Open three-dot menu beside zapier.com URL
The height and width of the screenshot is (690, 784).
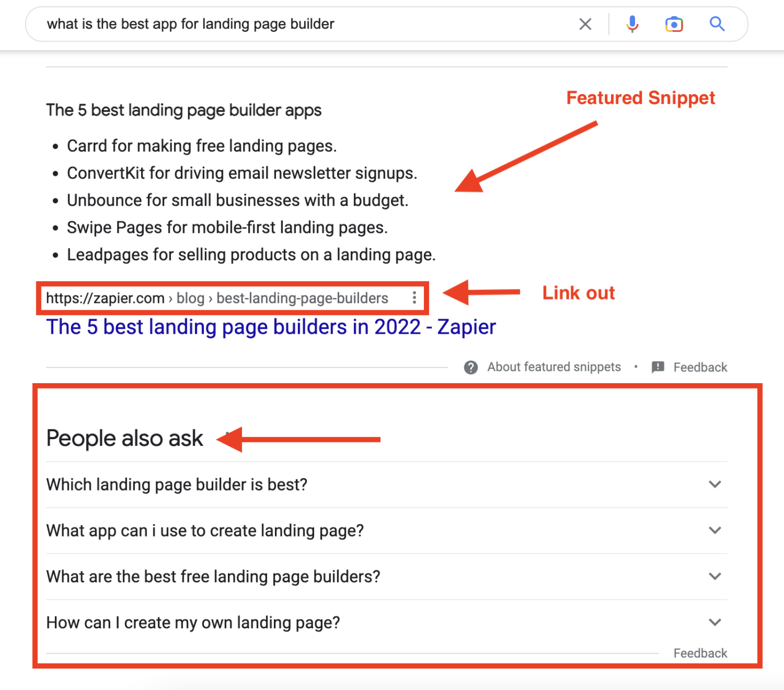click(414, 297)
